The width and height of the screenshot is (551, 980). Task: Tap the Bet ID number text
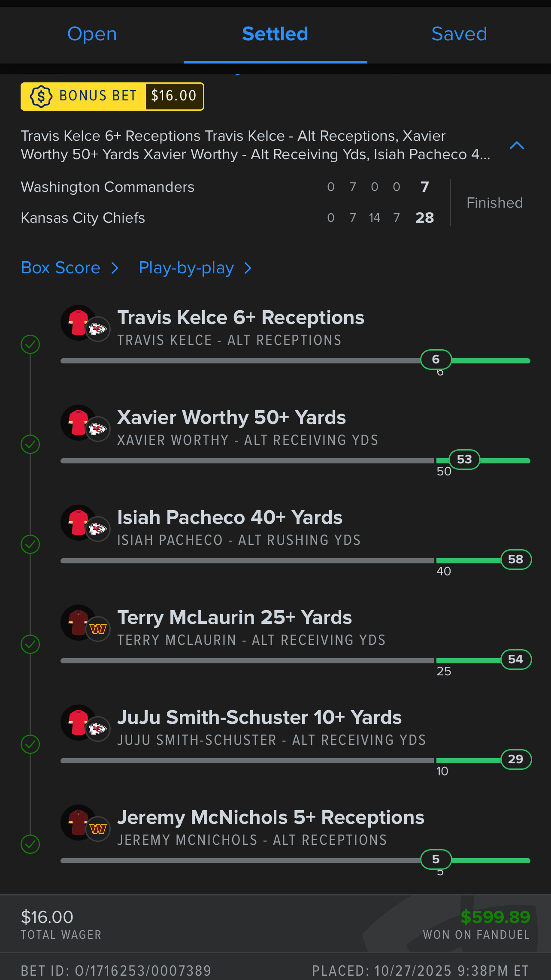coord(143,971)
